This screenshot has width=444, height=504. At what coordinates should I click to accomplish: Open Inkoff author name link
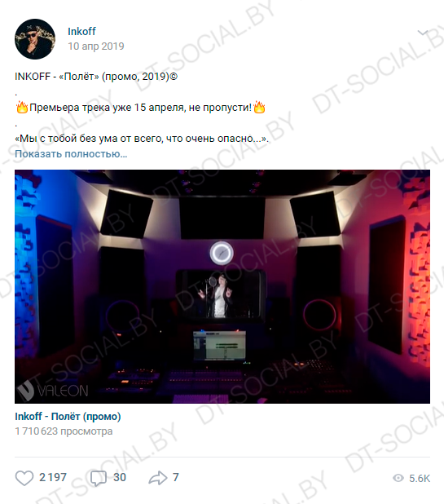81,31
